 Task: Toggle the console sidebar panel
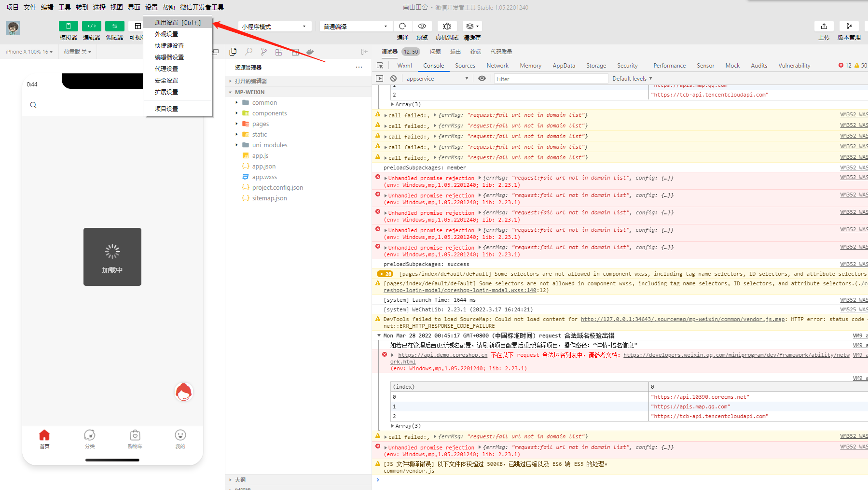coord(380,78)
